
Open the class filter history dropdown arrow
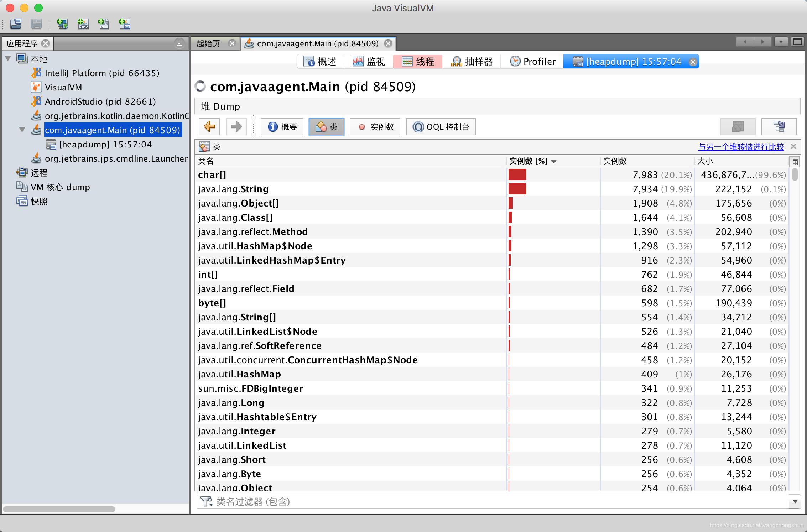795,501
